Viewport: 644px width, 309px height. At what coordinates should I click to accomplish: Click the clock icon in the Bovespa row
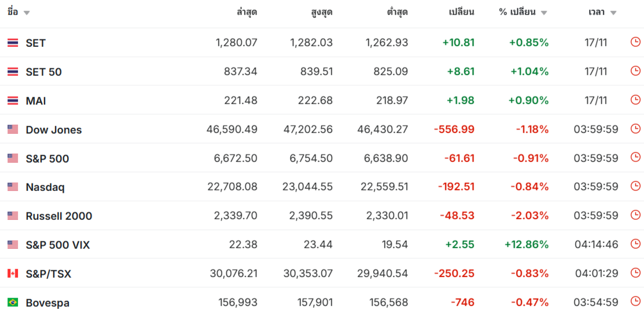tap(635, 301)
